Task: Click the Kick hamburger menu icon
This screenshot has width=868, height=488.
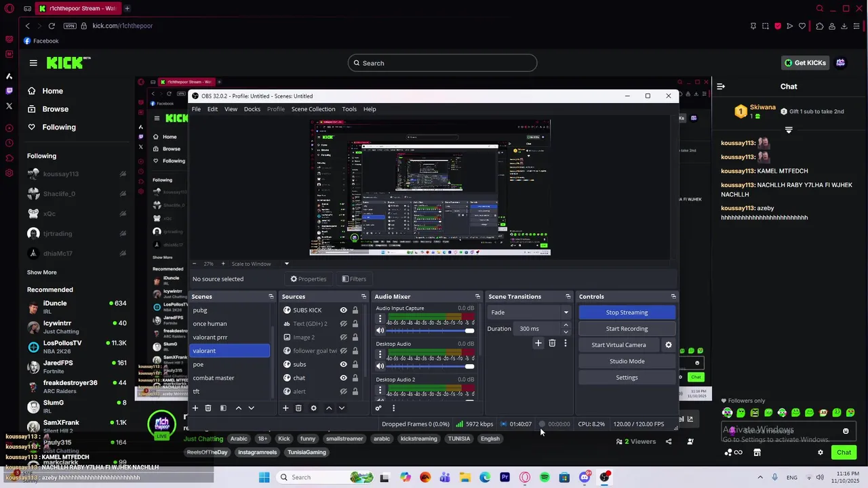Action: 33,63
